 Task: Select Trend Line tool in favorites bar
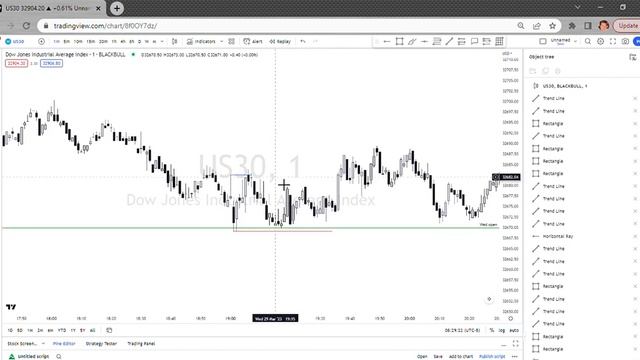449,42
